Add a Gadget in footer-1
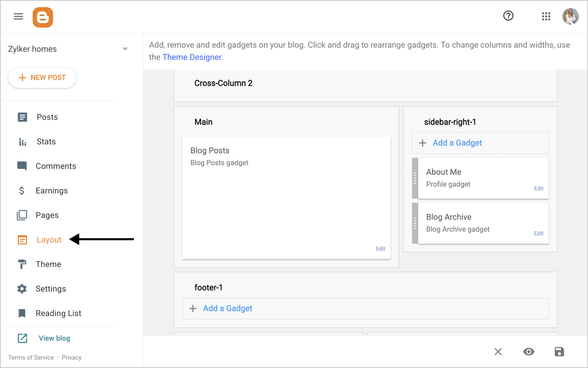Image resolution: width=588 pixels, height=368 pixels. [227, 309]
